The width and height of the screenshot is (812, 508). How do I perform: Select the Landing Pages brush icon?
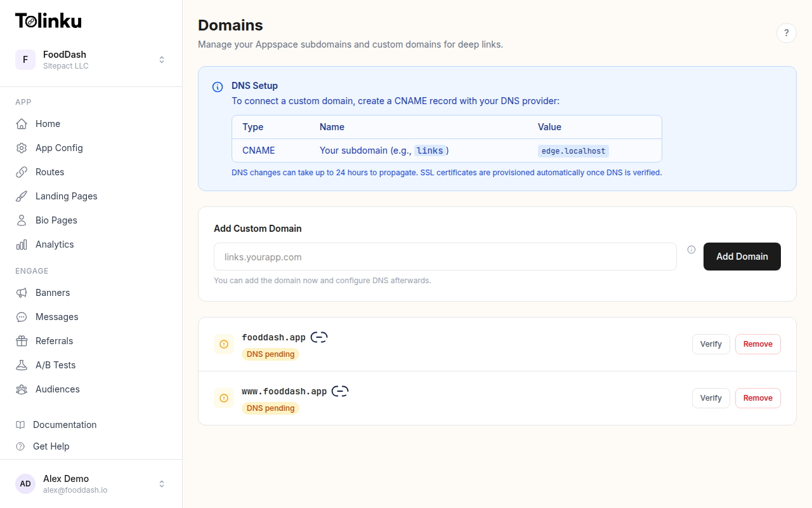(x=21, y=196)
